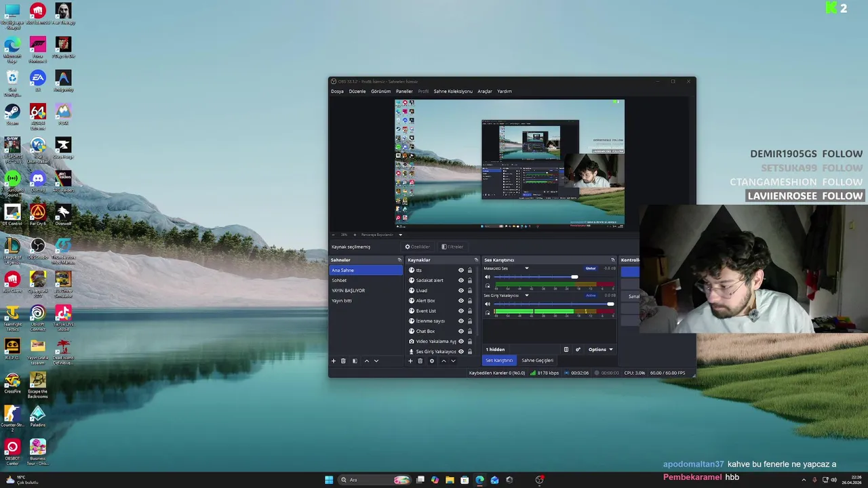The width and height of the screenshot is (868, 488).
Task: Mute the Ses Giriş Yakalayıcısı channel
Action: (x=487, y=304)
